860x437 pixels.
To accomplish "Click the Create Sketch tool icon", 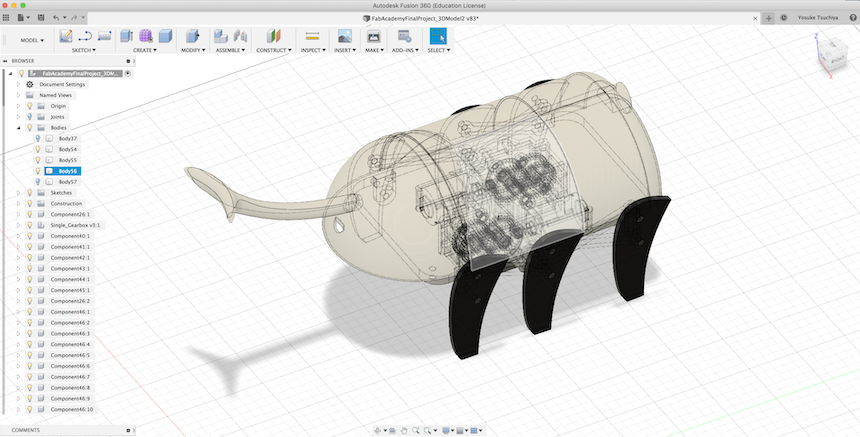I will [x=66, y=36].
